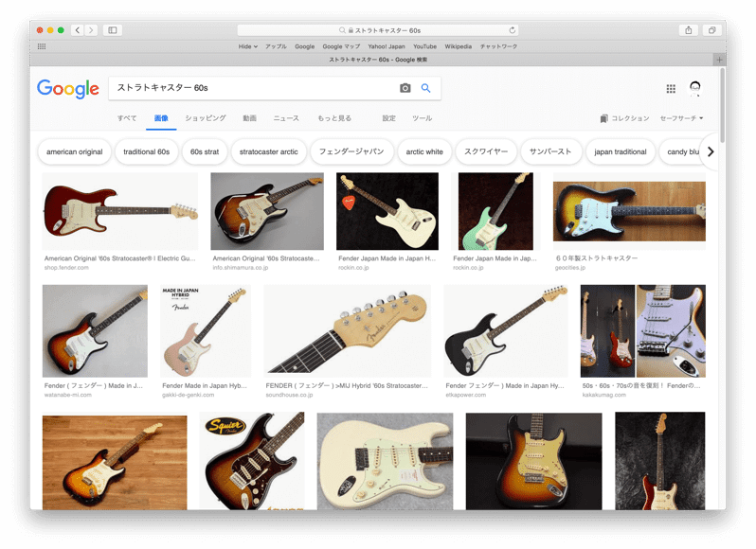Open the コレクション bookmark link
Screen dimensions: 756x549
coord(625,118)
